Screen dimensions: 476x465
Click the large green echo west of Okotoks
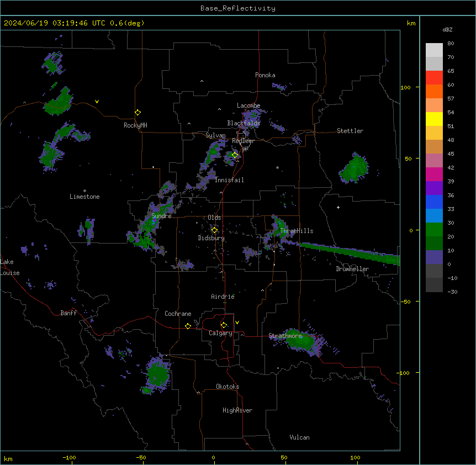click(x=157, y=375)
